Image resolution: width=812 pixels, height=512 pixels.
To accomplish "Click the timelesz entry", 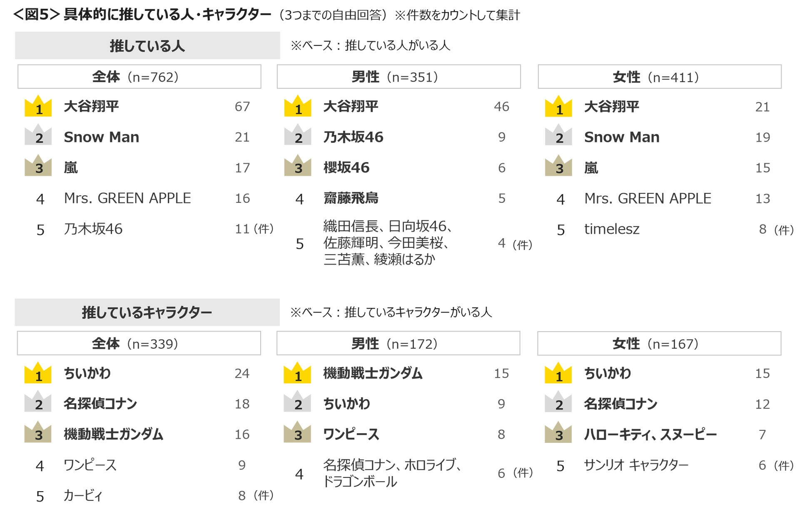I will click(x=612, y=229).
